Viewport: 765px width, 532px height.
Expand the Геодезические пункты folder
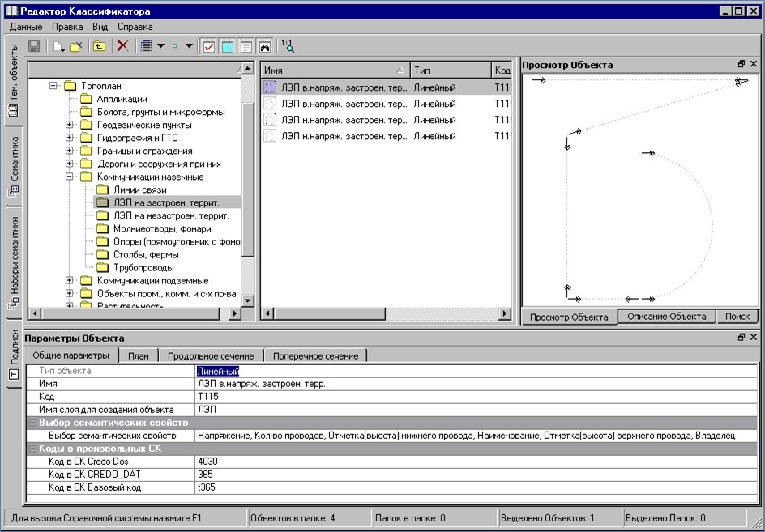[69, 125]
